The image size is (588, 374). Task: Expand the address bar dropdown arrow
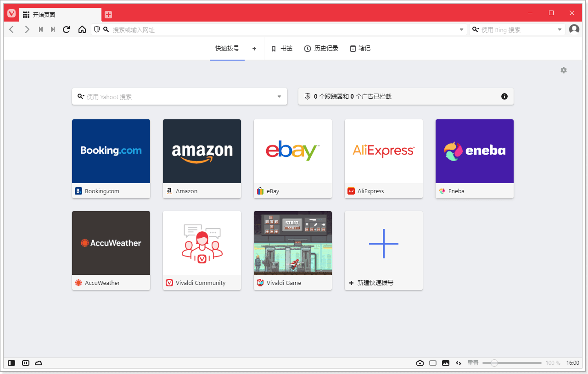click(462, 29)
